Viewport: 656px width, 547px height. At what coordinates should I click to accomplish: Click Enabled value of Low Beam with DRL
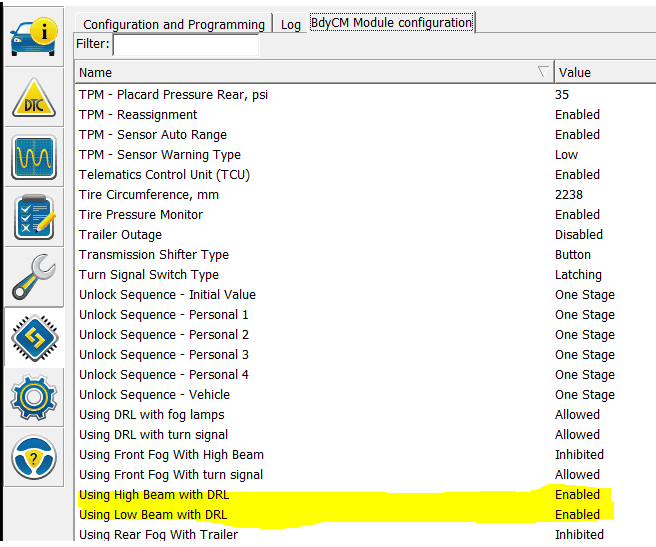(x=577, y=515)
